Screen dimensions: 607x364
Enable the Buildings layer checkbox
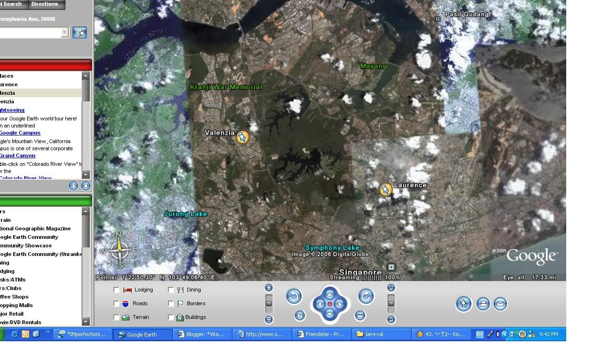coord(171,318)
